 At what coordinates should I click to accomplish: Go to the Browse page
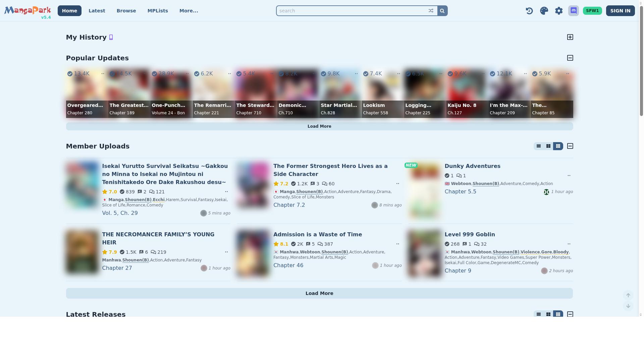coord(126,11)
